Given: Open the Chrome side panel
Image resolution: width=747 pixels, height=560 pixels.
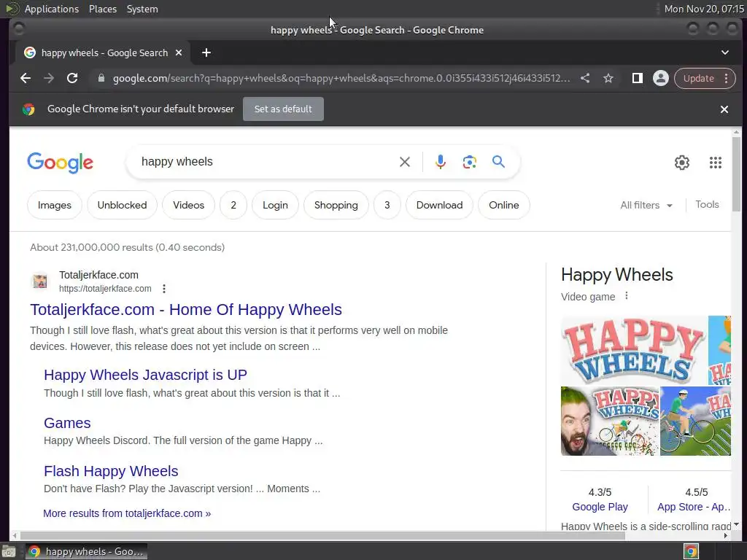Looking at the screenshot, I should pyautogui.click(x=638, y=79).
